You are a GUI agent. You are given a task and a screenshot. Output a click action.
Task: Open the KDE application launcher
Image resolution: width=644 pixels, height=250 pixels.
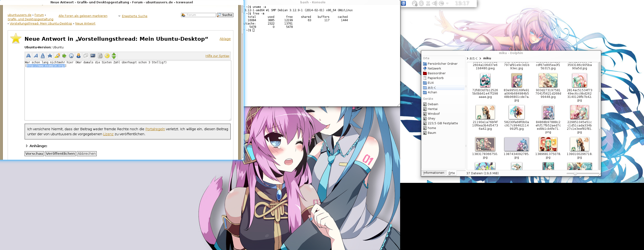pos(404,3)
